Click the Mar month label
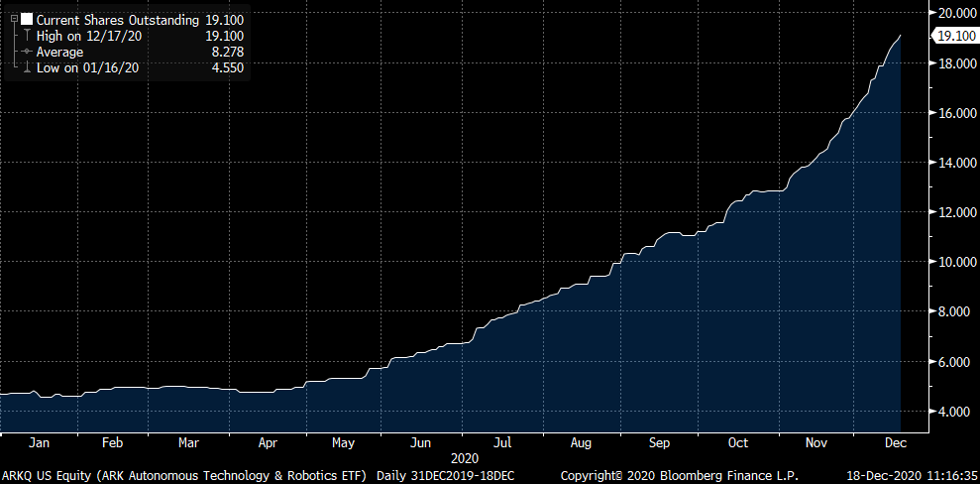The height and width of the screenshot is (484, 980). pyautogui.click(x=188, y=442)
